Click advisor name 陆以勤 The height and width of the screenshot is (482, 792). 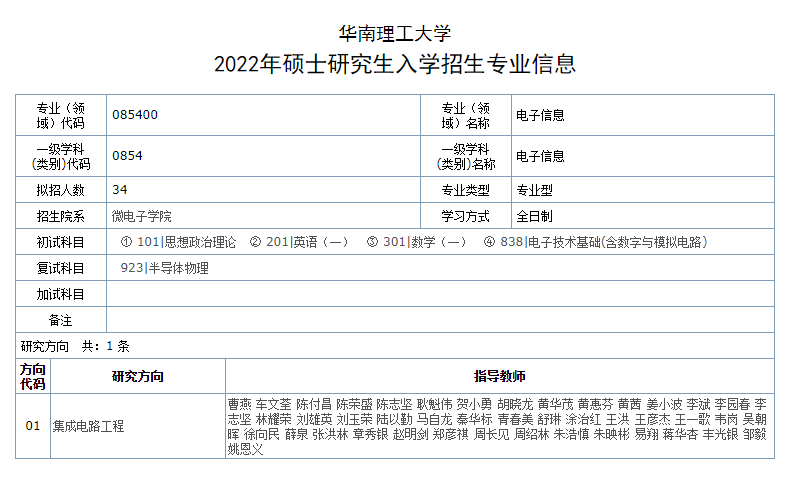point(394,419)
